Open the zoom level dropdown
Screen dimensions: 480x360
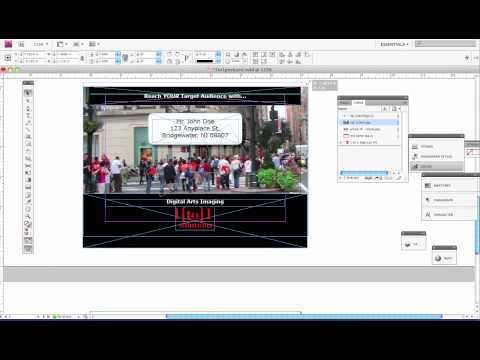coord(41,44)
